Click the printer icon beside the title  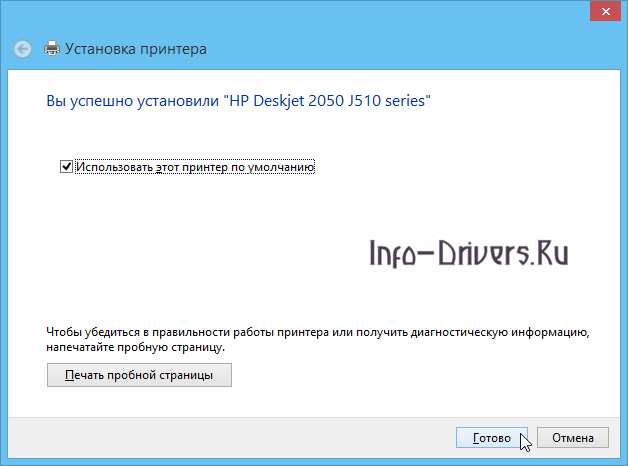(53, 48)
